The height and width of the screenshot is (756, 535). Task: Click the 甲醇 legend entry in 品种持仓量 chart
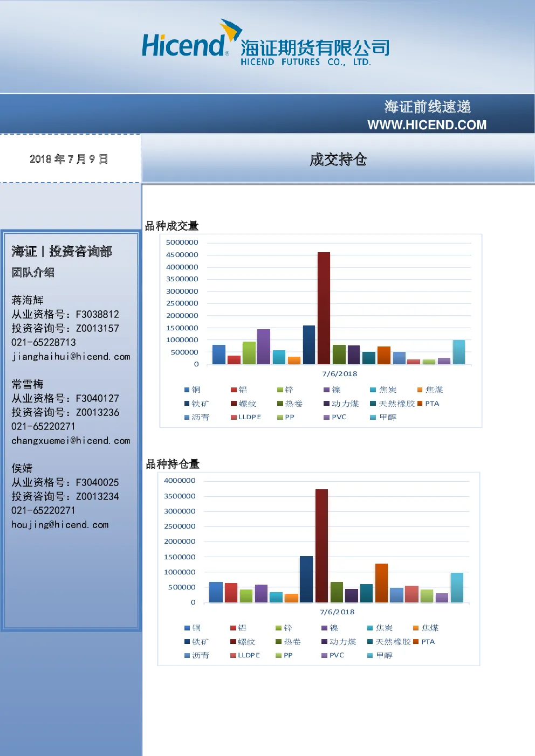[380, 656]
